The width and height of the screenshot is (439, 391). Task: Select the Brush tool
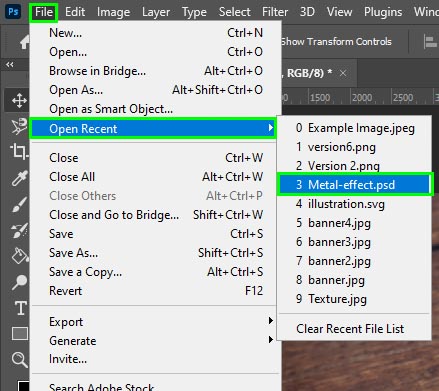(19, 204)
